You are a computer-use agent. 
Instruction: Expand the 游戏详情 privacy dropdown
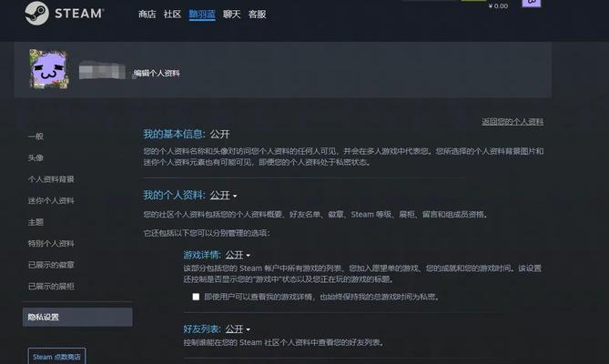pos(238,255)
